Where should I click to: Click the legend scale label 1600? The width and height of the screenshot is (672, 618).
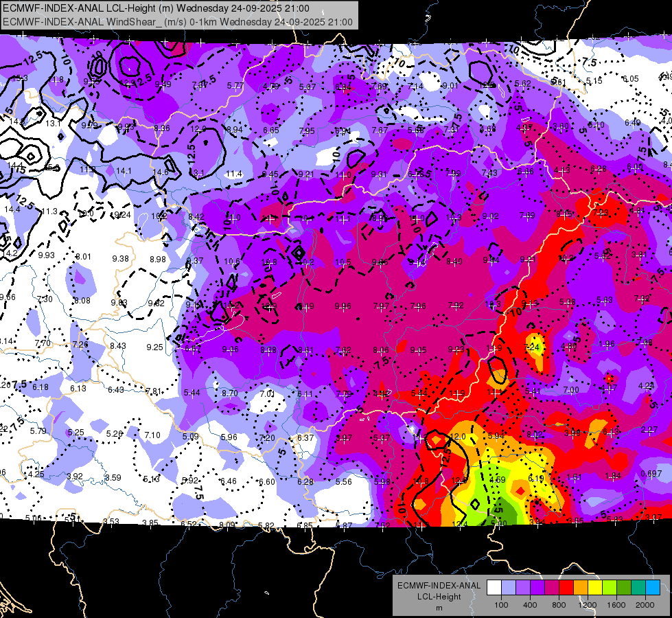pos(616,605)
